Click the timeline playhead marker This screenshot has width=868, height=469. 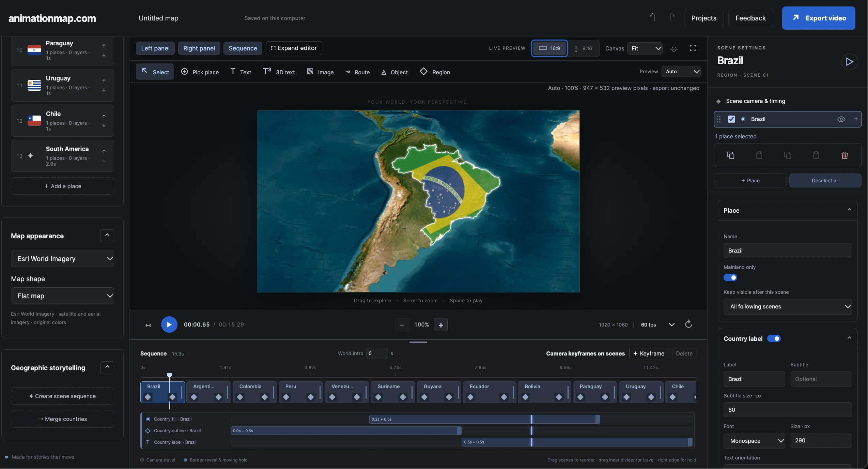pyautogui.click(x=169, y=375)
